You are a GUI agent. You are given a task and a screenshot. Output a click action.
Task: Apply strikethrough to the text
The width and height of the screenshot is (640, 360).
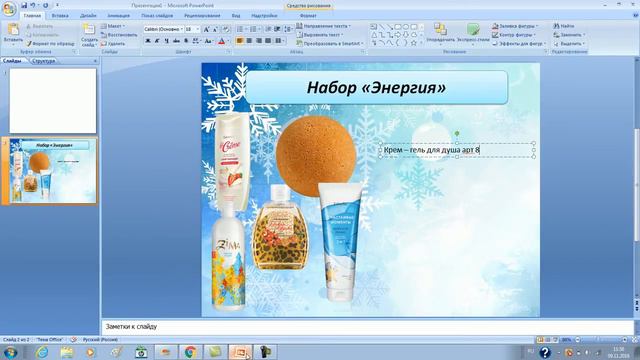click(x=176, y=41)
